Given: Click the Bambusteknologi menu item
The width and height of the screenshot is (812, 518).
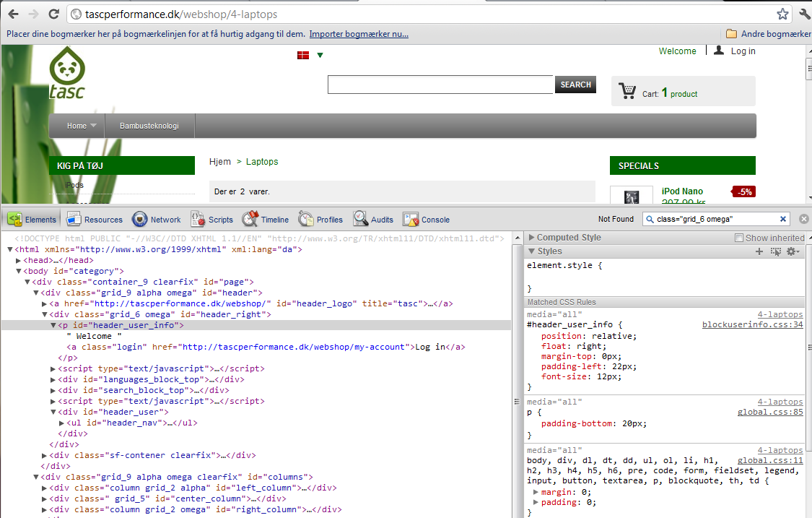Looking at the screenshot, I should point(149,126).
